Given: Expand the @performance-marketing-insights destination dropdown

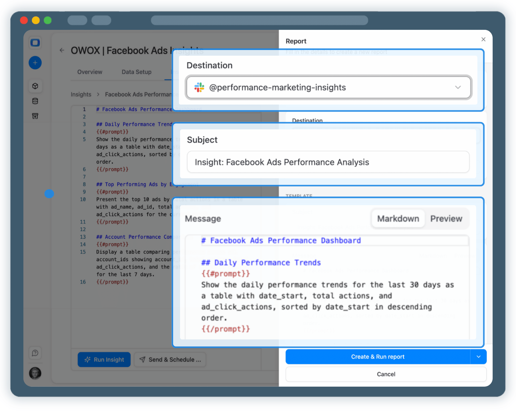Looking at the screenshot, I should click(458, 87).
